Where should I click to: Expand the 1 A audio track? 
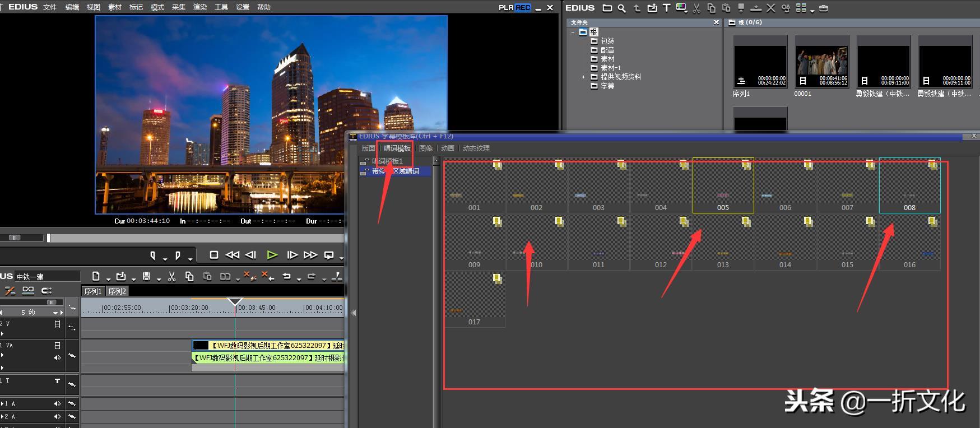(2, 403)
